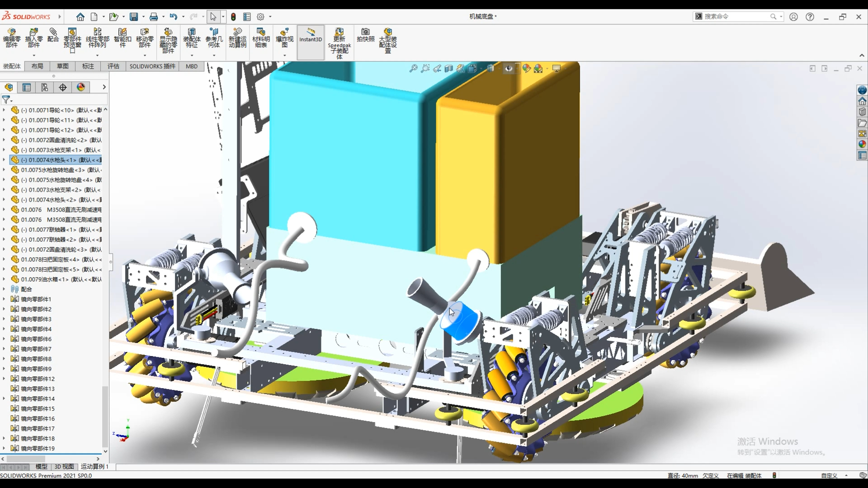Open the DisplayManager color ball tab
The image size is (868, 488).
81,87
